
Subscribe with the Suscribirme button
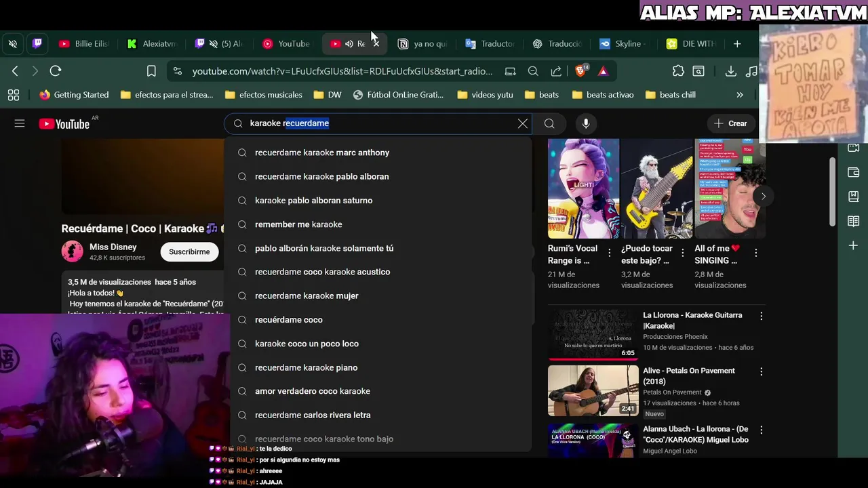(x=189, y=251)
